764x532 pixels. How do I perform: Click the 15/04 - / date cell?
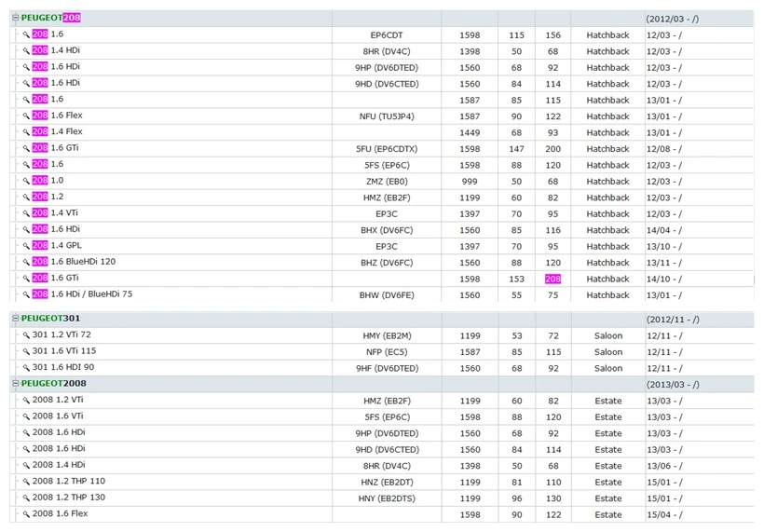(x=664, y=514)
